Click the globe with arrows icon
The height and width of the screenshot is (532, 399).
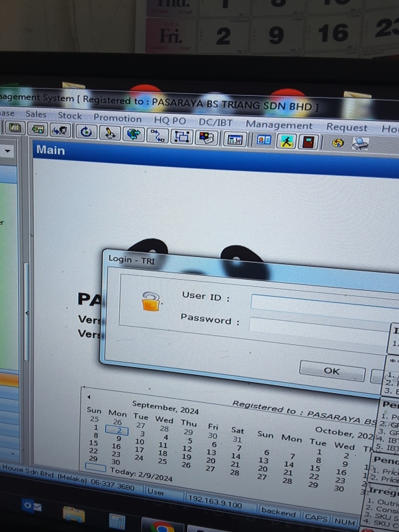(x=134, y=134)
